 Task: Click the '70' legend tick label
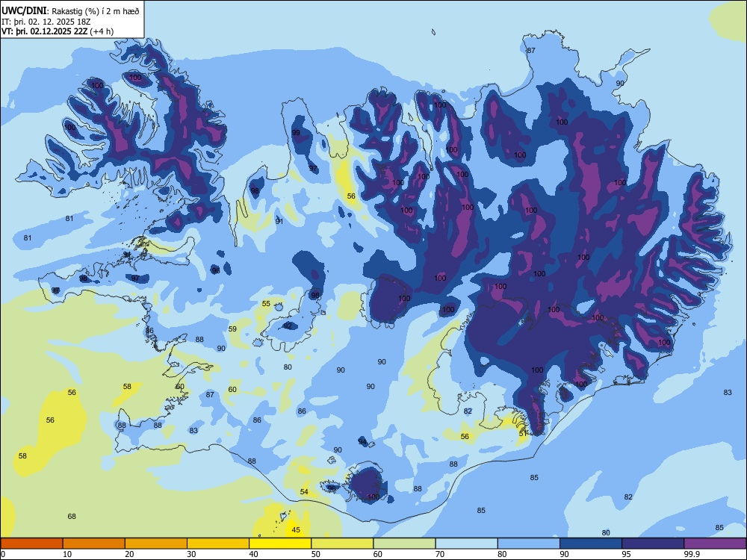tap(440, 554)
